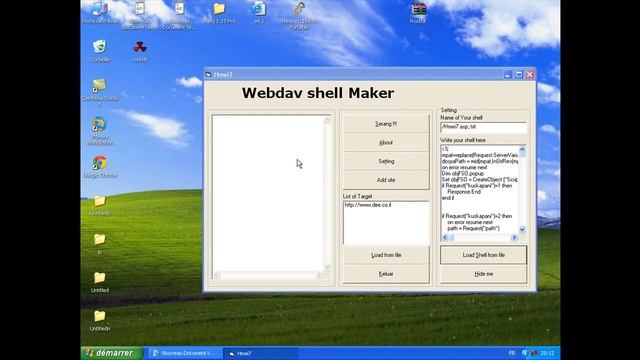
Task: Open the Internet Explorer file icon on desktop
Action: pyautogui.click(x=259, y=13)
